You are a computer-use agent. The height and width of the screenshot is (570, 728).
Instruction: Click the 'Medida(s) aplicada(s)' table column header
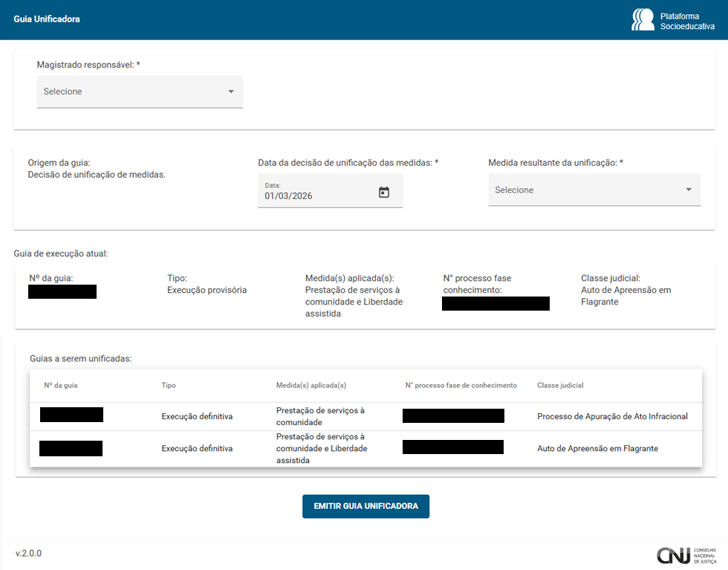point(311,386)
